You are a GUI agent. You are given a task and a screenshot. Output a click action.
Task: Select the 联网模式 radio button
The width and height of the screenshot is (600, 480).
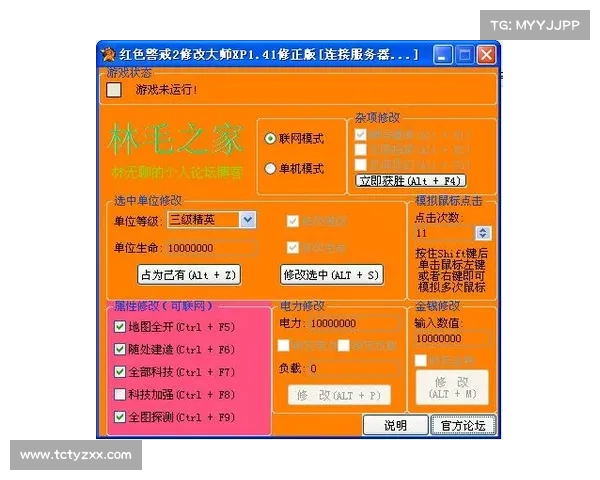coord(270,138)
